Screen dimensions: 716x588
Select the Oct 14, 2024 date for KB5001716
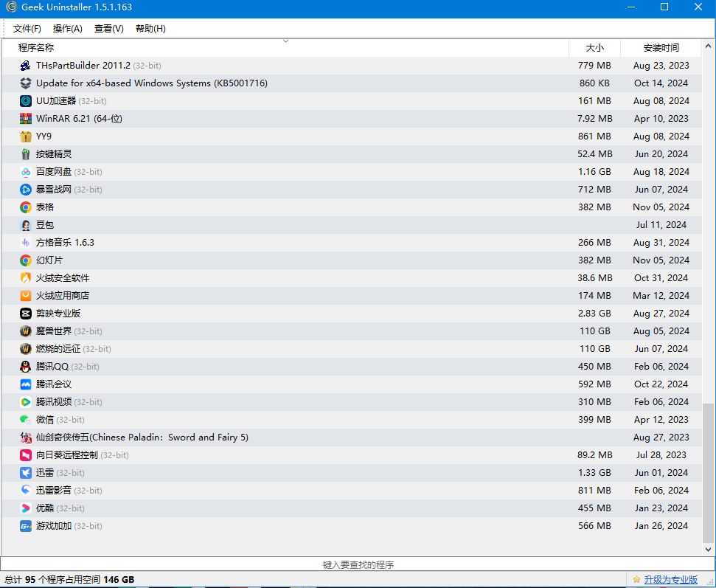click(x=661, y=83)
